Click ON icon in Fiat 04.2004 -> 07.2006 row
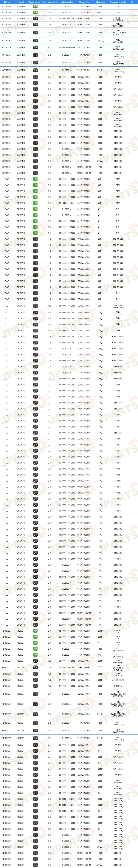The image size is (138, 868). [35, 613]
